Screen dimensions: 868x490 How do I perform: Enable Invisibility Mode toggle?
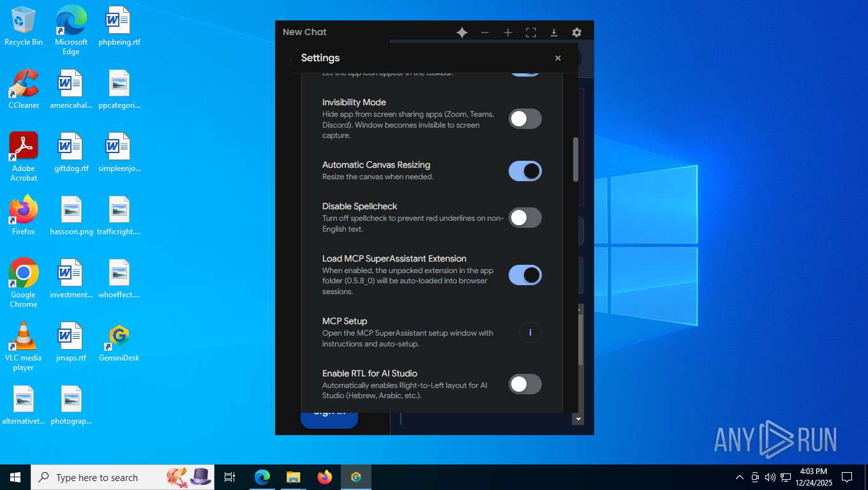pos(525,119)
